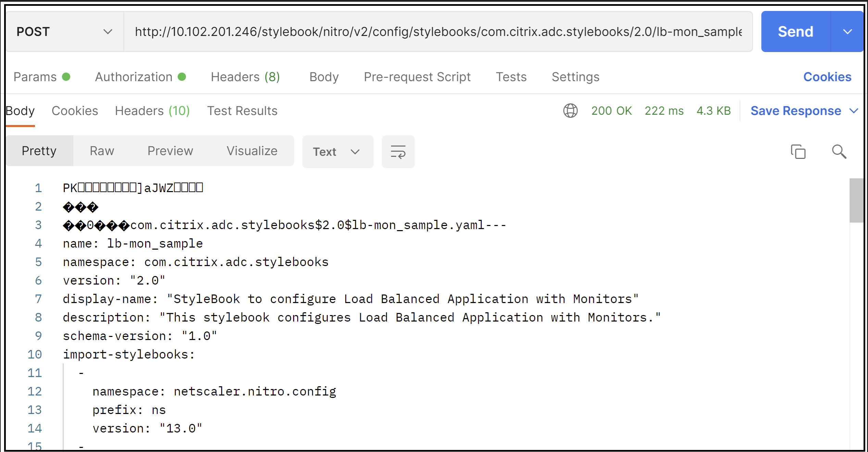The width and height of the screenshot is (868, 452).
Task: Click the copy response icon
Action: pyautogui.click(x=798, y=151)
